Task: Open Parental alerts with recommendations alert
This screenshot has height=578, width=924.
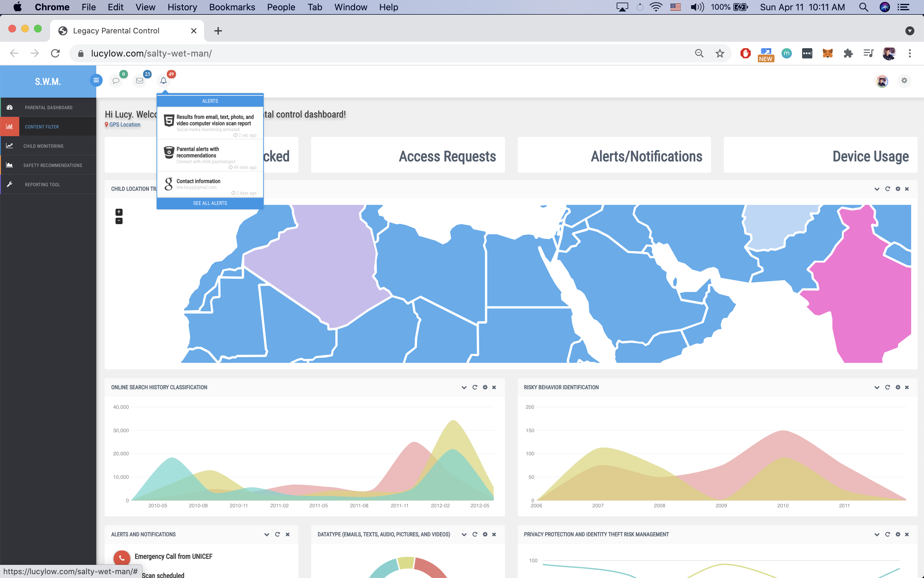Action: [x=210, y=155]
